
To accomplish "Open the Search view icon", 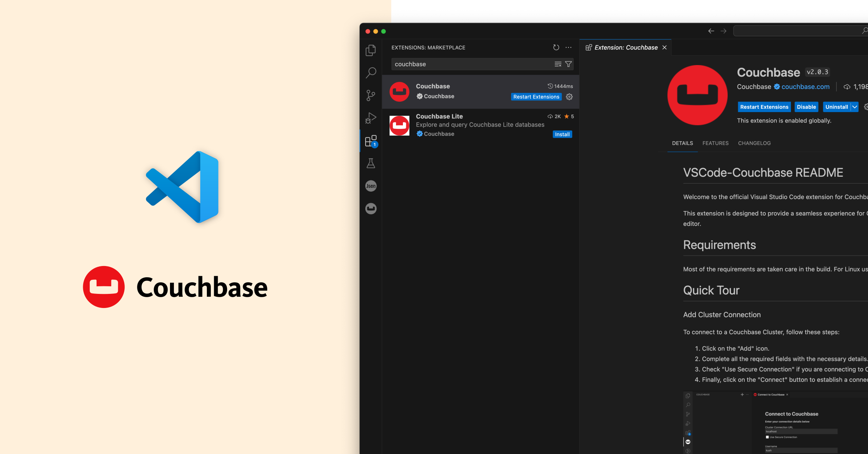I will (x=370, y=73).
